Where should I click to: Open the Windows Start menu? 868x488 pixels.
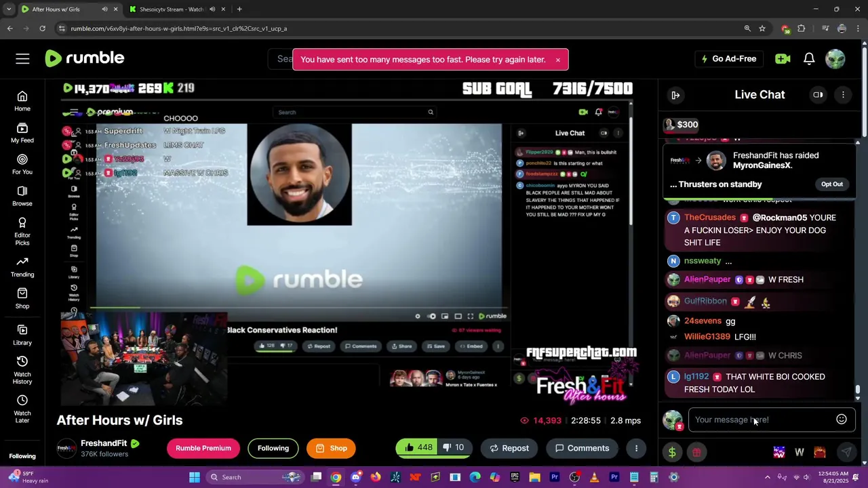click(195, 477)
